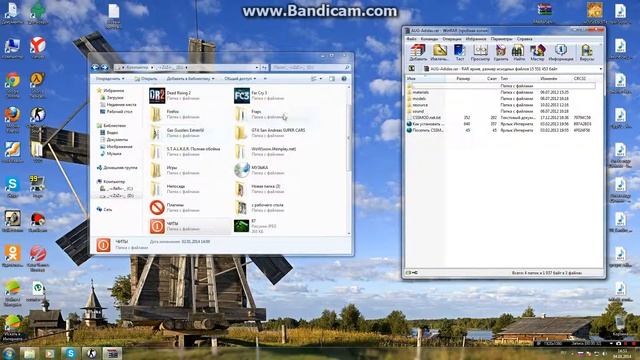The image size is (640, 360).
Task: Click the Мастер (Wizard) icon in WinRAR
Action: pyautogui.click(x=538, y=53)
